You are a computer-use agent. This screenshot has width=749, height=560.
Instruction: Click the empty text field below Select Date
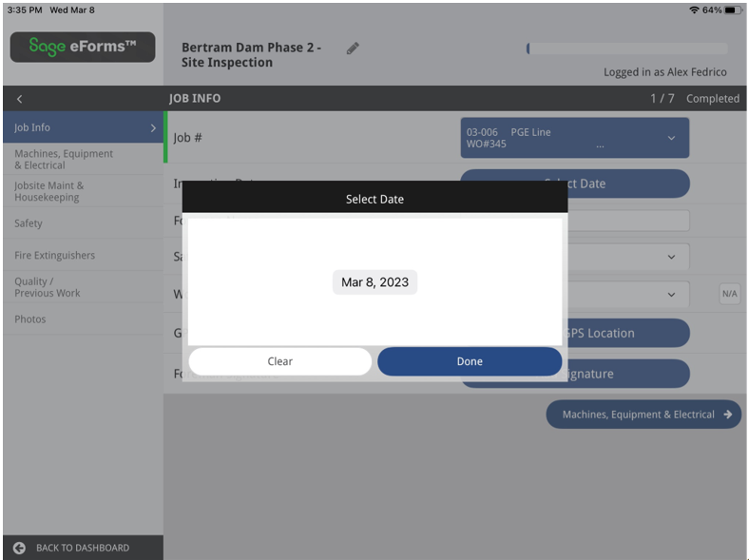(628, 221)
